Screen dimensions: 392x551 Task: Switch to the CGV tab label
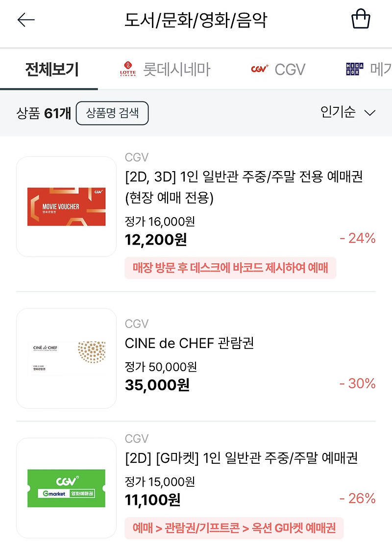[290, 70]
